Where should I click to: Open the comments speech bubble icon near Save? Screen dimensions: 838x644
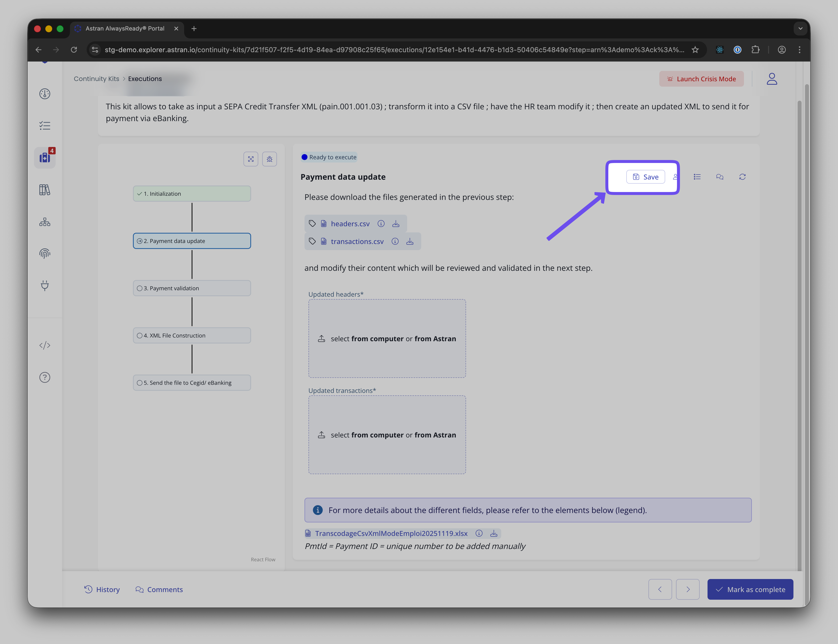click(720, 177)
